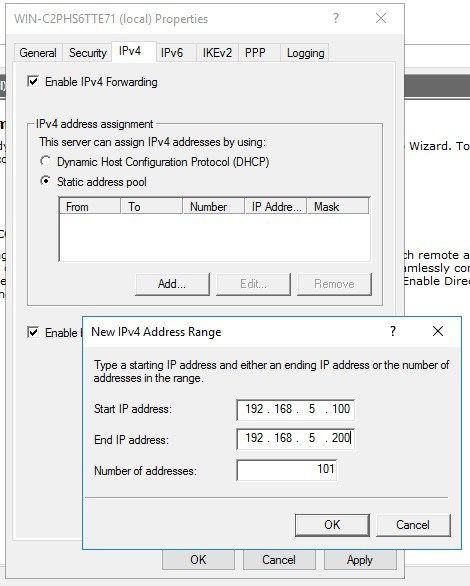This screenshot has width=470, height=586.
Task: Select the DHCP radio option
Action: click(46, 161)
